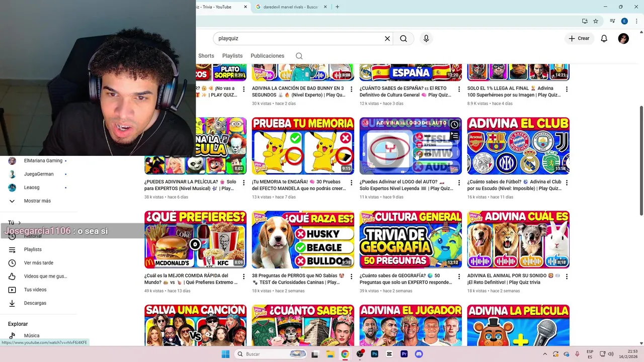This screenshot has width=644, height=362.
Task: Open options for the Efecto Mandela video
Action: (351, 183)
